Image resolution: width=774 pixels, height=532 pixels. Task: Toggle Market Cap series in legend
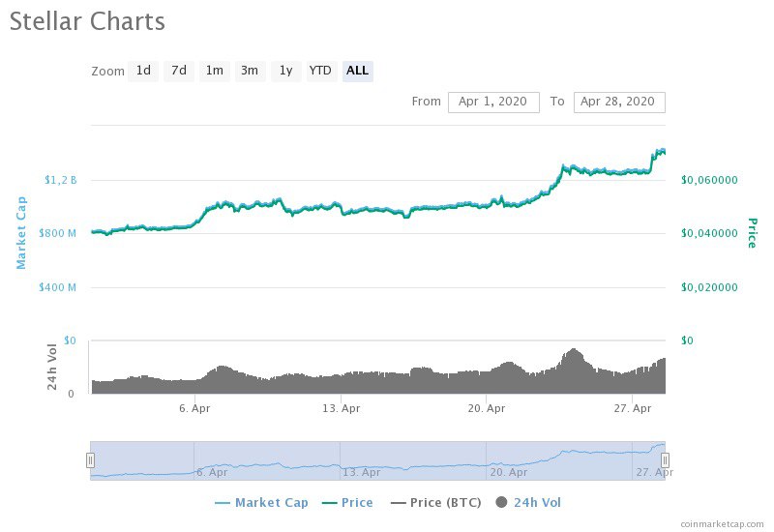[261, 502]
